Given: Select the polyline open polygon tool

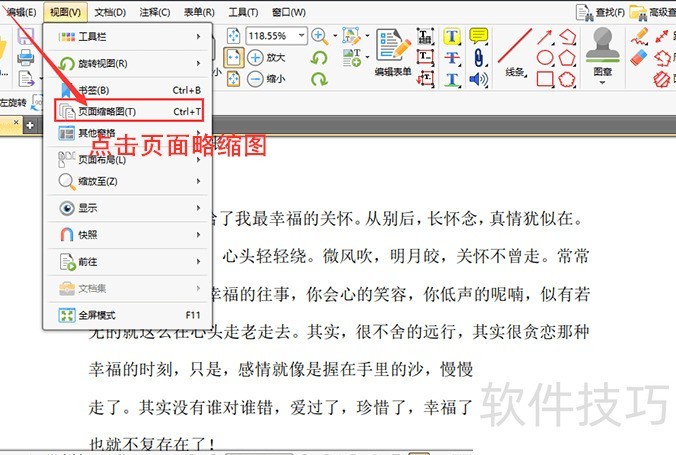Looking at the screenshot, I should (568, 37).
